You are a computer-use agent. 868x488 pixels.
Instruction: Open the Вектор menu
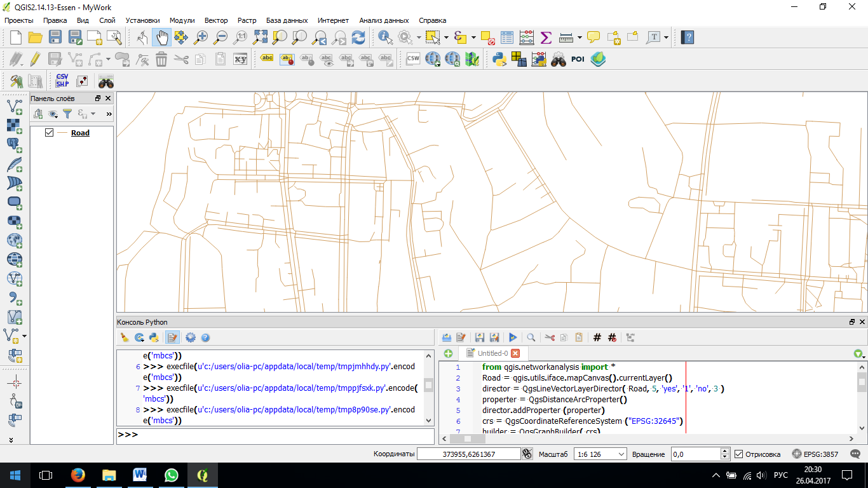[x=216, y=20]
